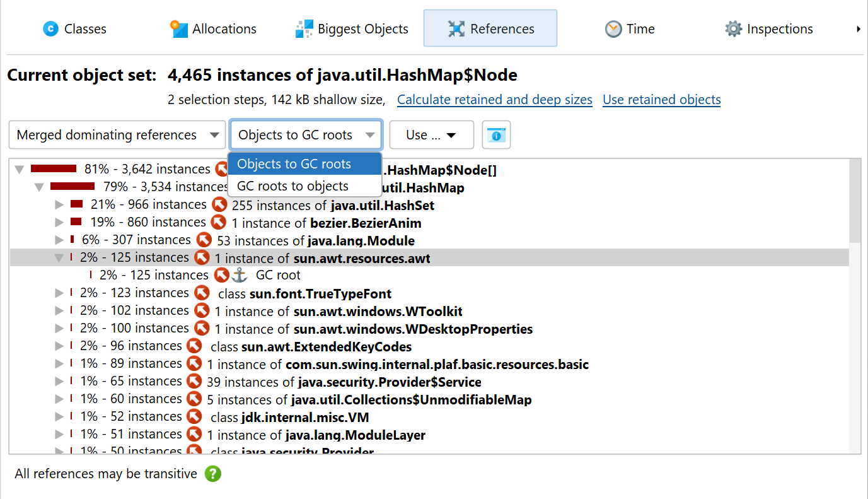Screen dimensions: 868x499
Task: Collapse the sun.awt.resources.awt tree node
Action: [x=59, y=257]
